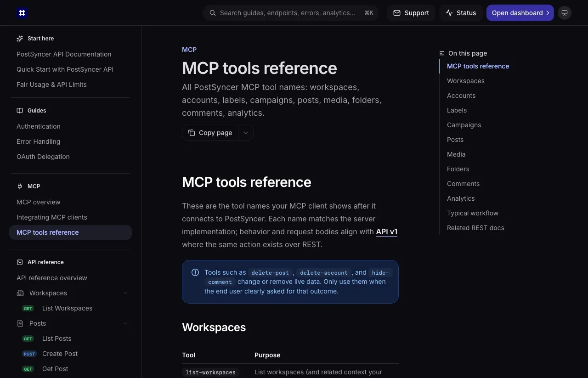Image resolution: width=588 pixels, height=378 pixels.
Task: Jump to Workspaces in On this page
Action: point(466,81)
